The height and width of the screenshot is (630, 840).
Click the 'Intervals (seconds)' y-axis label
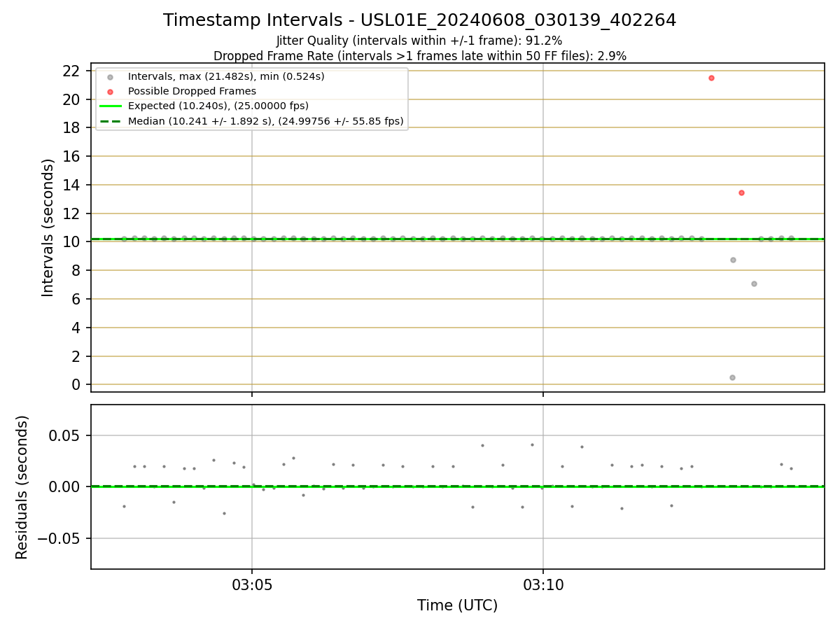coord(48,227)
